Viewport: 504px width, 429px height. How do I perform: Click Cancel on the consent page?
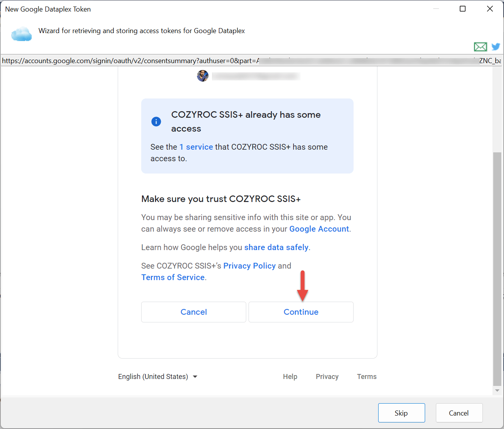click(194, 312)
